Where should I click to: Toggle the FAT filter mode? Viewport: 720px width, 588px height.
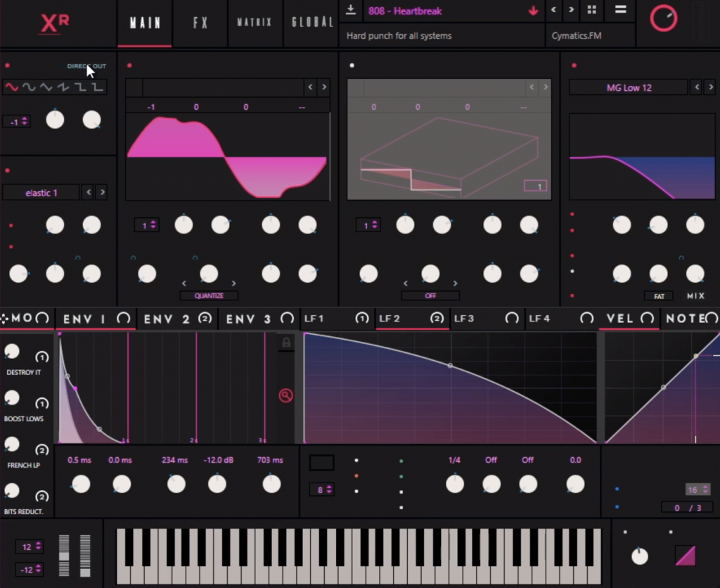coord(658,296)
